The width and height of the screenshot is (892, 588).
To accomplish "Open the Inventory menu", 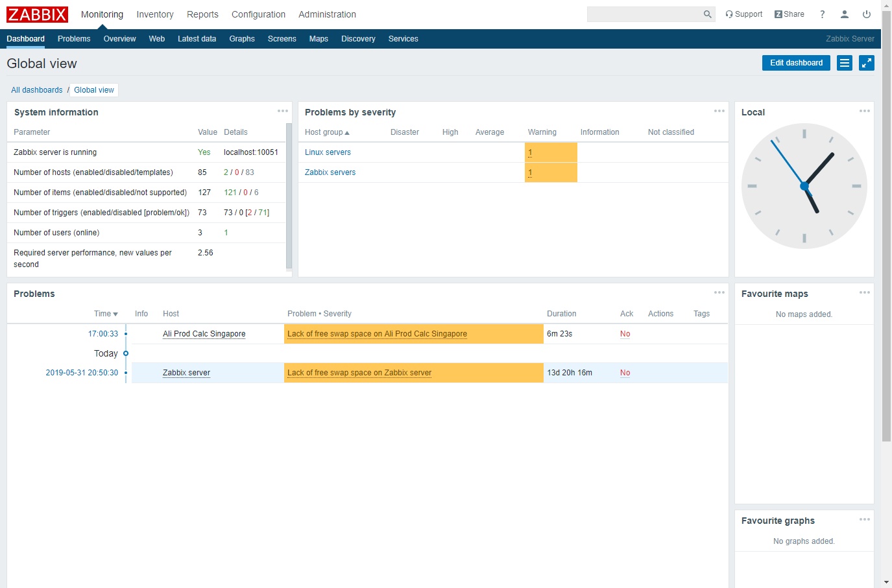I will click(155, 14).
